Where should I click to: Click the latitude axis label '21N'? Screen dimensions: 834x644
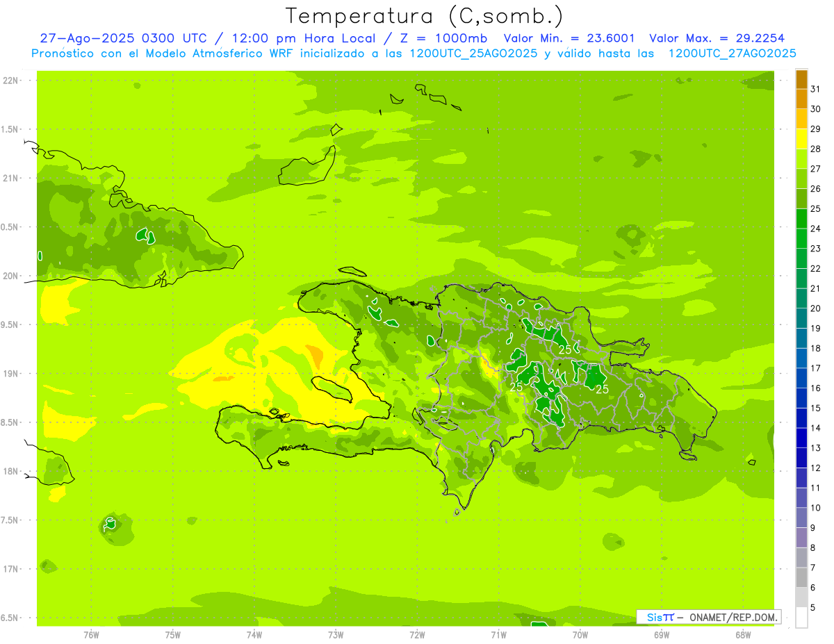(x=12, y=179)
